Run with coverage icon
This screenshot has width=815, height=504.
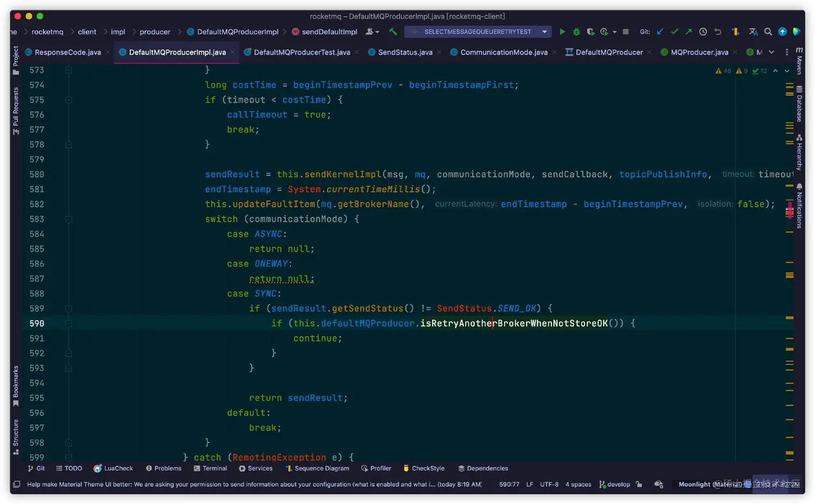coord(591,32)
